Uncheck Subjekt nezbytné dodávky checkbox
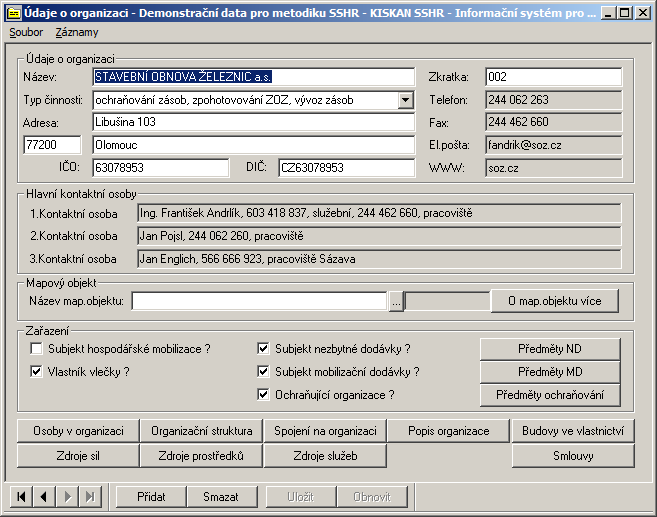Viewport: 657px width, 517px height. [263, 349]
